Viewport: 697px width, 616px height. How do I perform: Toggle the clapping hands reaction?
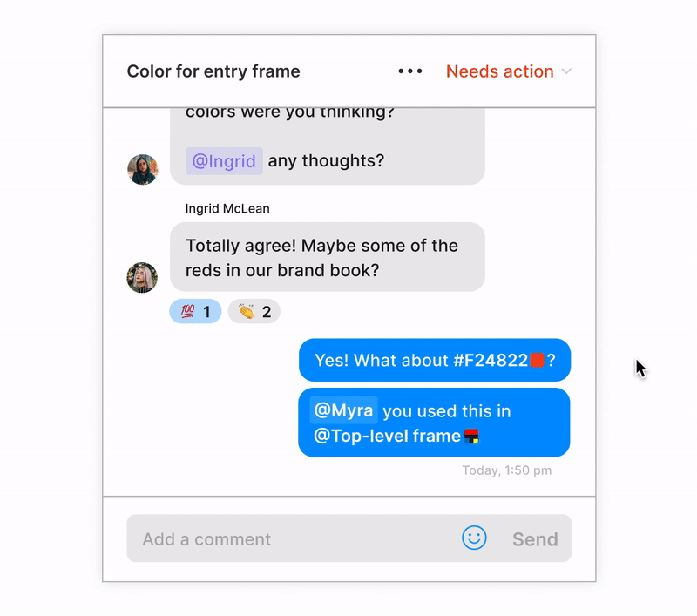(x=254, y=311)
